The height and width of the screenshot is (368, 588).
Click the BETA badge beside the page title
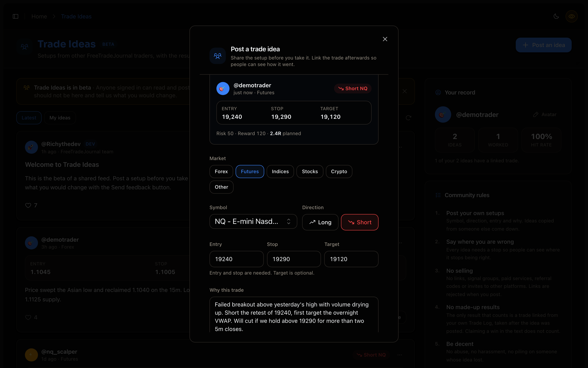click(108, 44)
